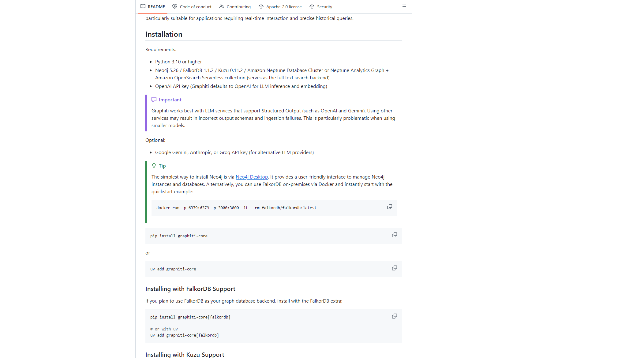Copy the pip install graphiti-core command

(x=394, y=235)
